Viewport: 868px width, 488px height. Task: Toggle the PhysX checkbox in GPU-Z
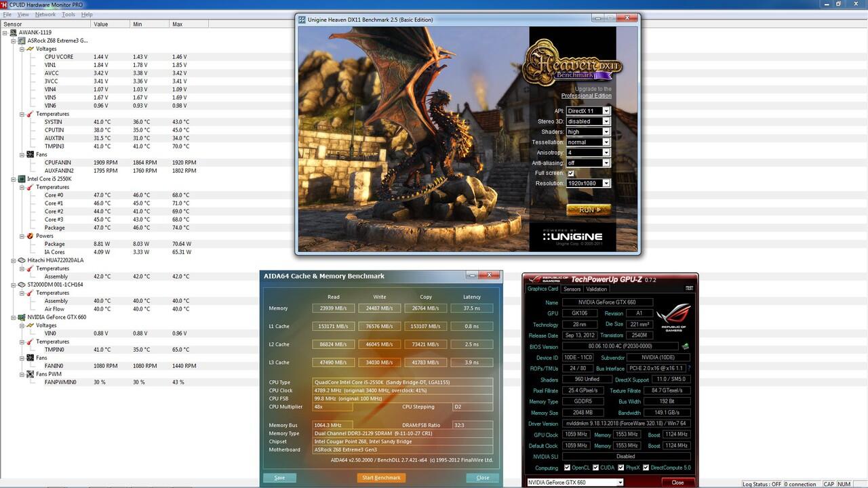pos(620,468)
